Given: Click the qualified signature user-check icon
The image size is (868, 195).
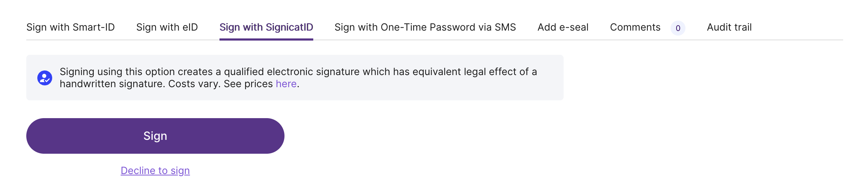Looking at the screenshot, I should pyautogui.click(x=45, y=78).
